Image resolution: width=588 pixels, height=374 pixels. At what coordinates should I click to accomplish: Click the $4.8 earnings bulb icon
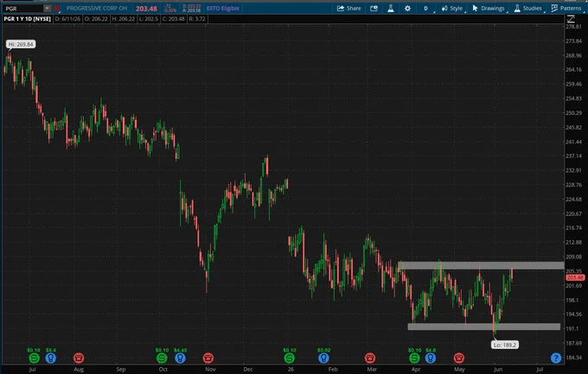point(431,358)
